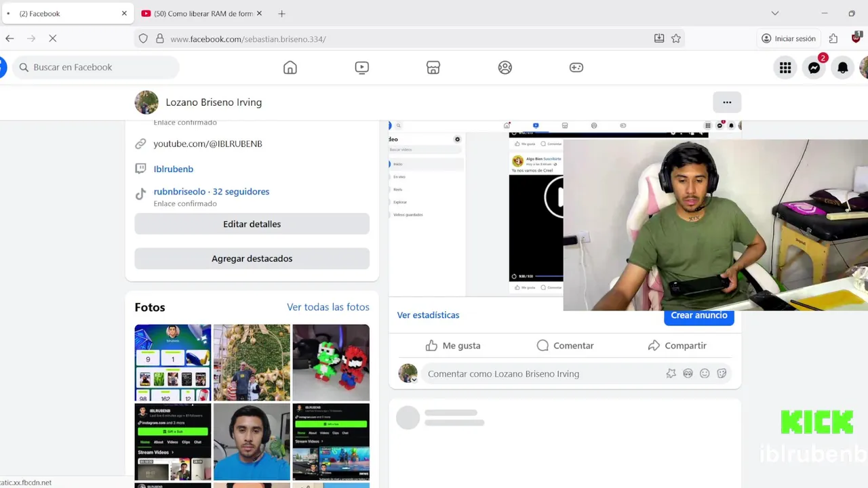Open the Firefox extensions puzzle icon

[x=833, y=39]
